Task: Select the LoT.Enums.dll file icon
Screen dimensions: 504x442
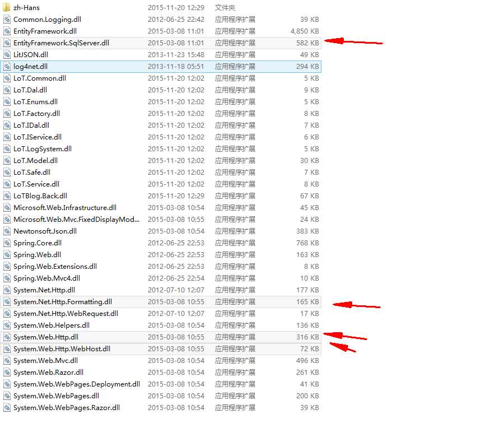Action: 7,101
